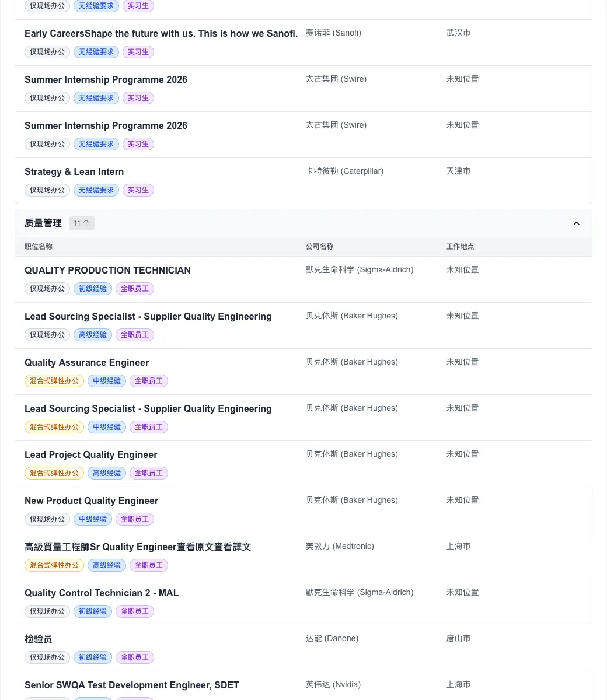This screenshot has height=700, width=607.
Task: Select company 赛诺菲 (Sanofi)
Action: (333, 33)
